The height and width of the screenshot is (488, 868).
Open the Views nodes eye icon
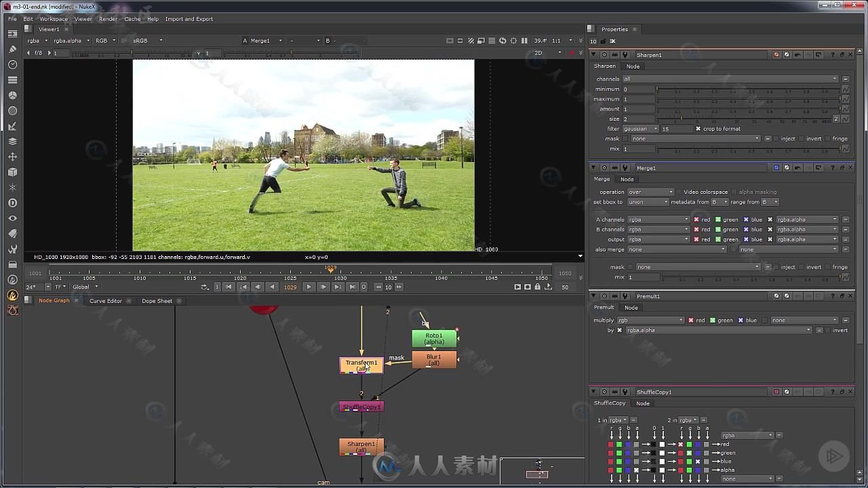(x=12, y=218)
